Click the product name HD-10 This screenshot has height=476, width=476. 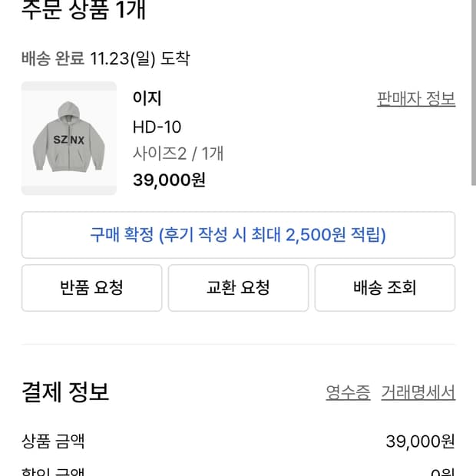coord(157,127)
